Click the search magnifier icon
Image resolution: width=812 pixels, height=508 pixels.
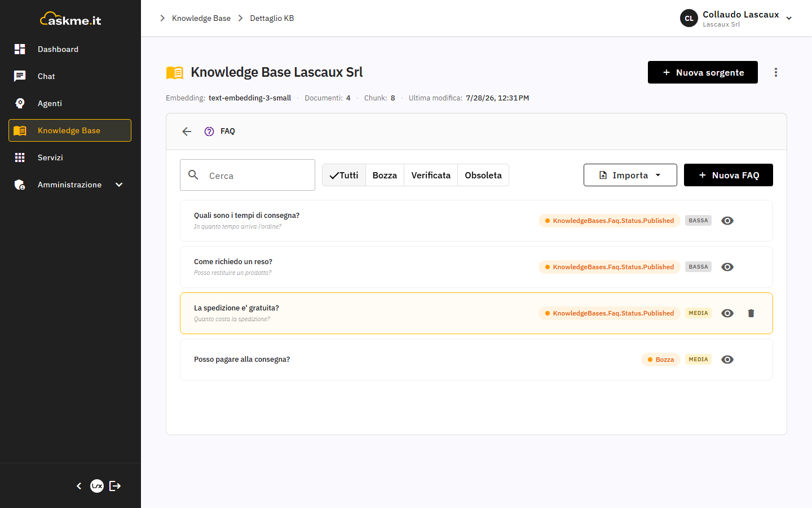point(193,175)
